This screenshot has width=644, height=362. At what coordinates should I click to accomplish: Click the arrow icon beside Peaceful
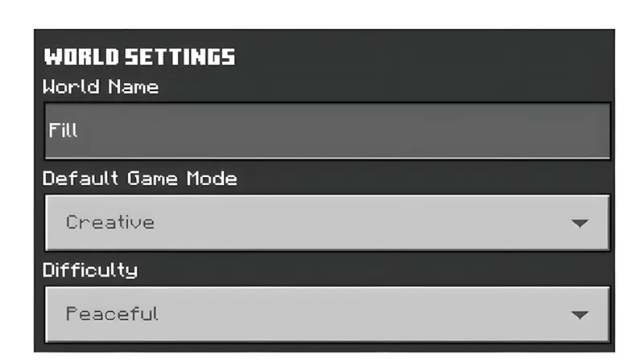[x=580, y=315]
